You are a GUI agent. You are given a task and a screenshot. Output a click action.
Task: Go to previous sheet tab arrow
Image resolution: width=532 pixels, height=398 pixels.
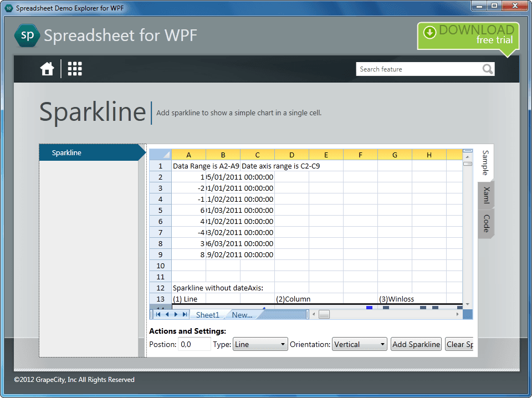coord(167,314)
